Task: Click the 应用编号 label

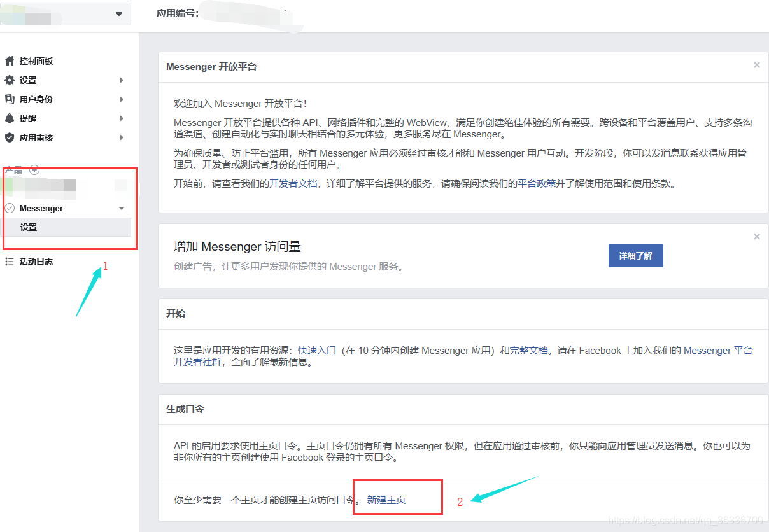Action: point(178,13)
